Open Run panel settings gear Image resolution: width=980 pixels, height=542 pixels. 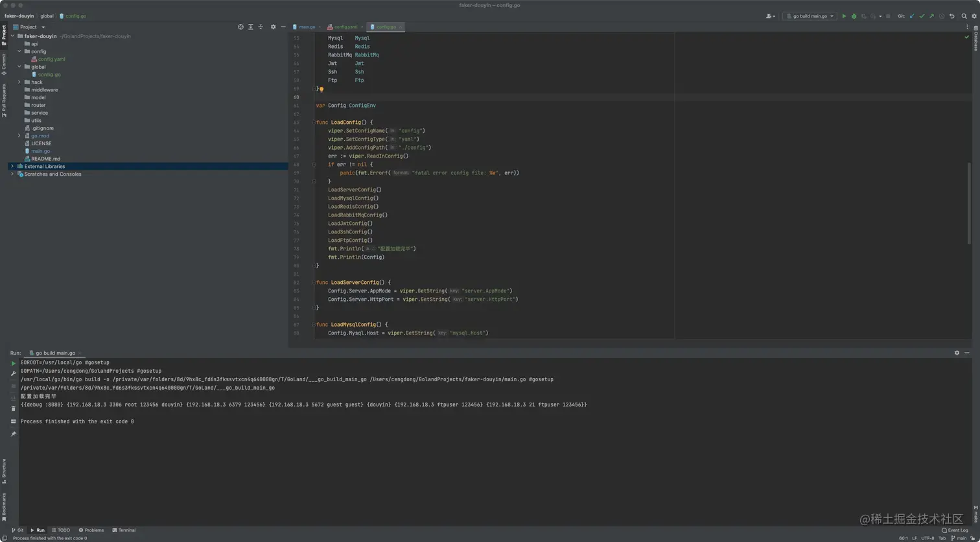(957, 353)
